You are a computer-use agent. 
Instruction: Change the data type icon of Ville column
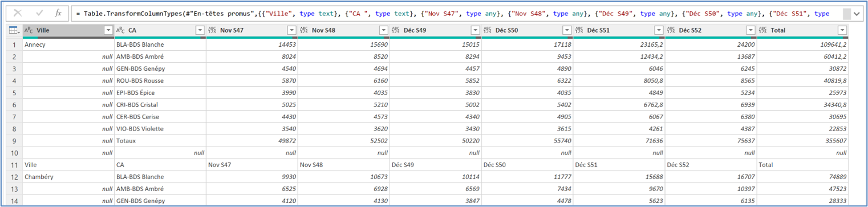point(29,30)
